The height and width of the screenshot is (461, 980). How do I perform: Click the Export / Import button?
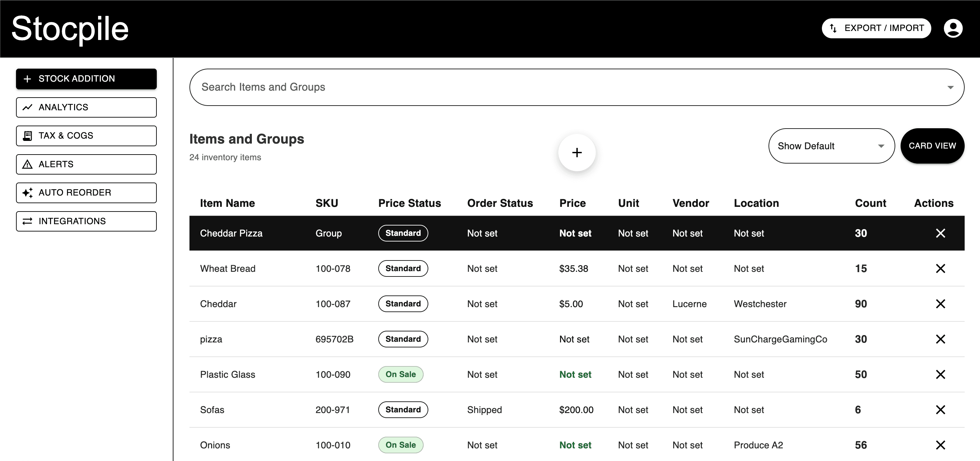876,28
